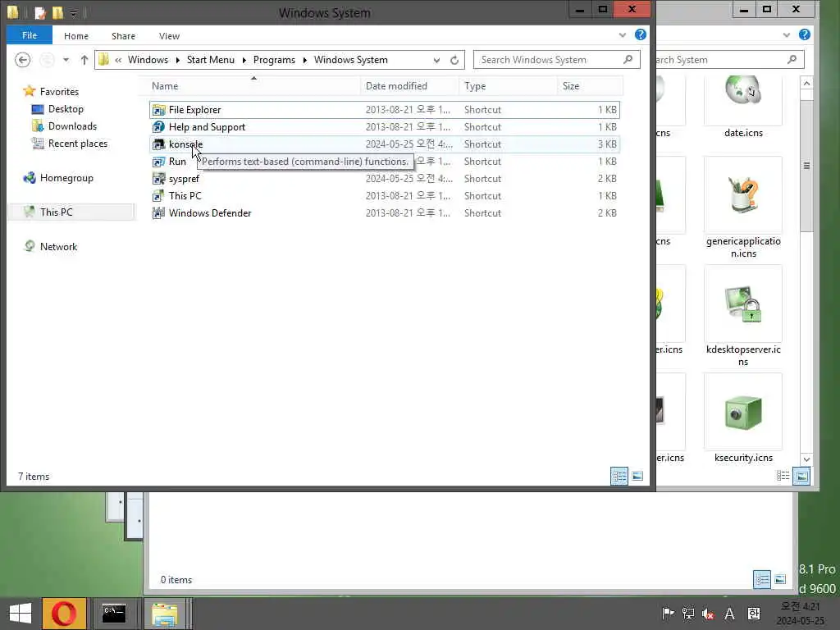Click search magnifier in background System window
840x630 pixels.
792,59
